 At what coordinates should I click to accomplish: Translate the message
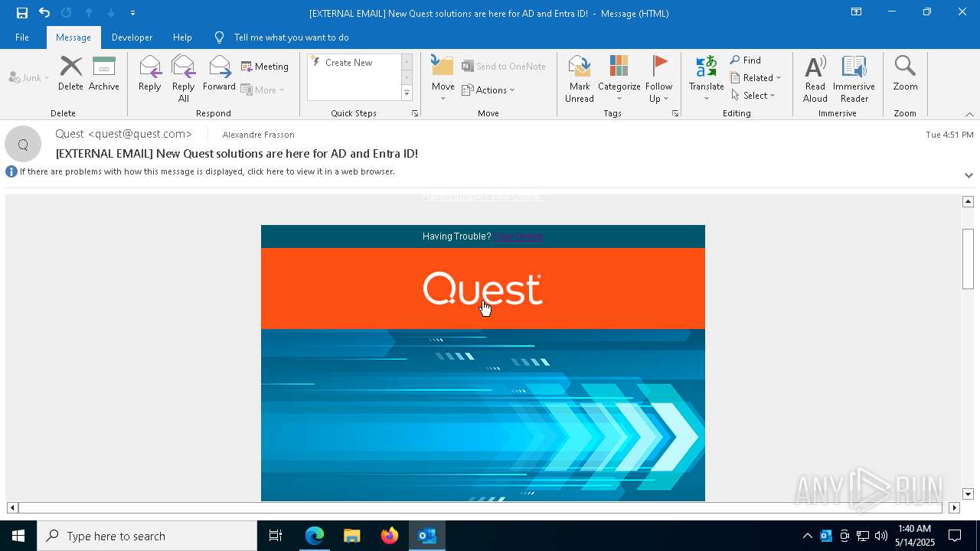click(706, 79)
